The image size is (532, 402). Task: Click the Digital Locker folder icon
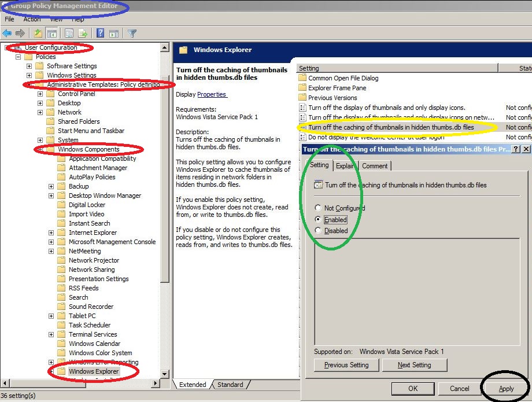click(61, 205)
